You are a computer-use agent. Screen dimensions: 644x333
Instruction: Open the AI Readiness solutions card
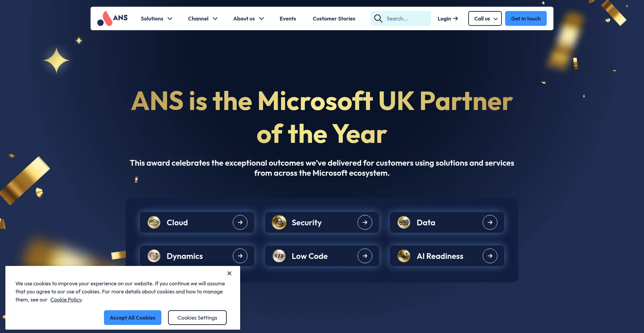447,256
